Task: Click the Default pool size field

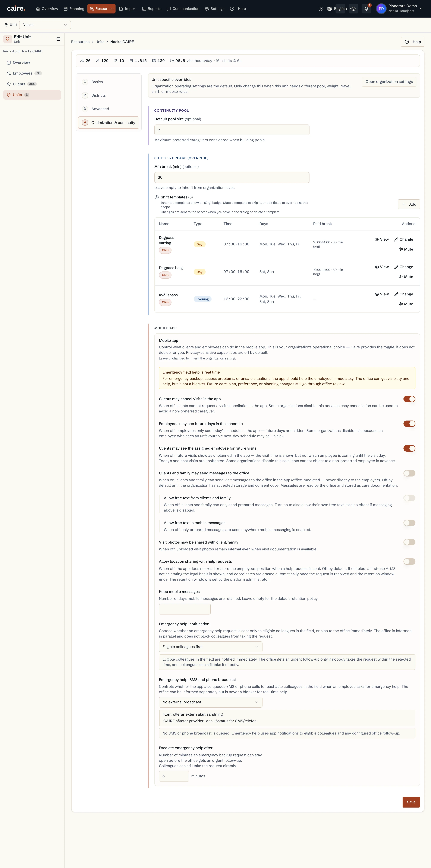Action: point(232,130)
